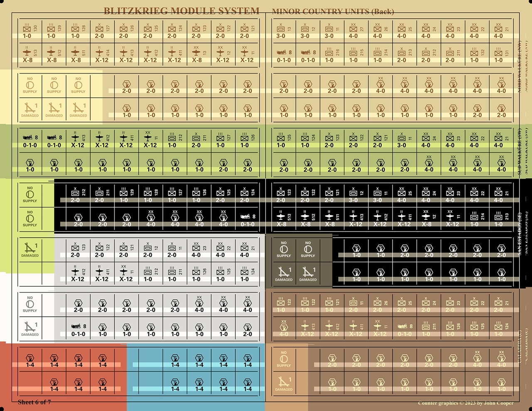Choose the brown armor counter numbered 211
This screenshot has width=532, height=411.
[429, 330]
